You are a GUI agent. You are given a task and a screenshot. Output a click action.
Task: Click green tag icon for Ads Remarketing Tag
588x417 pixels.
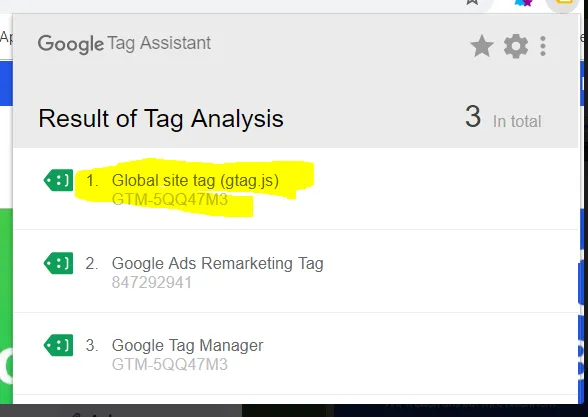58,263
